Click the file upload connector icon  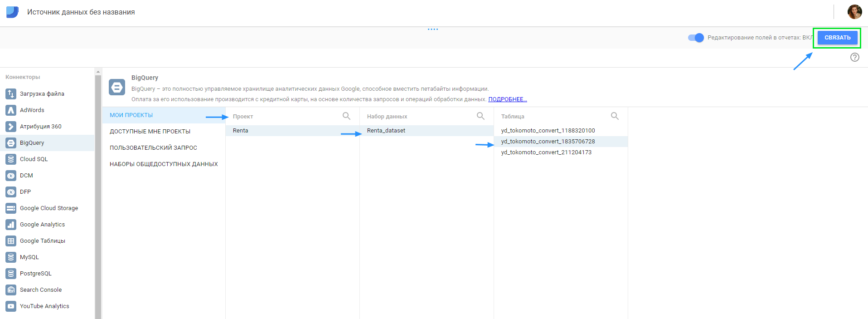pos(11,94)
